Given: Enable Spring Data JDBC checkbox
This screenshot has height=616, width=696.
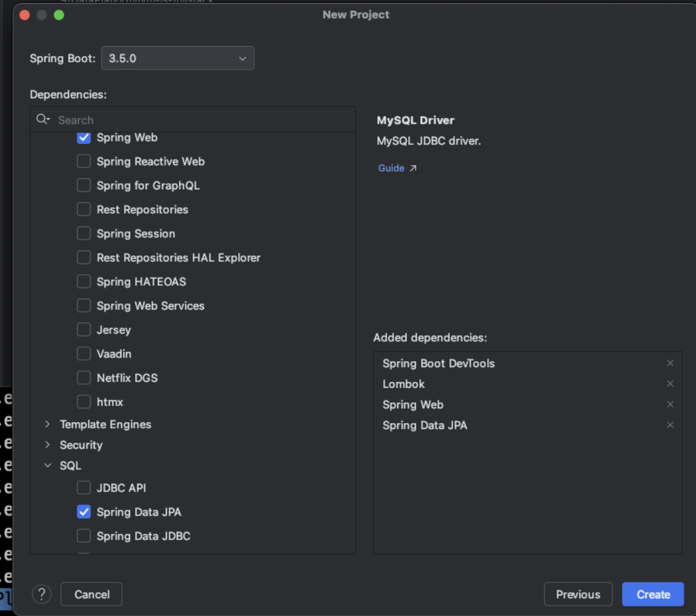Looking at the screenshot, I should click(84, 536).
